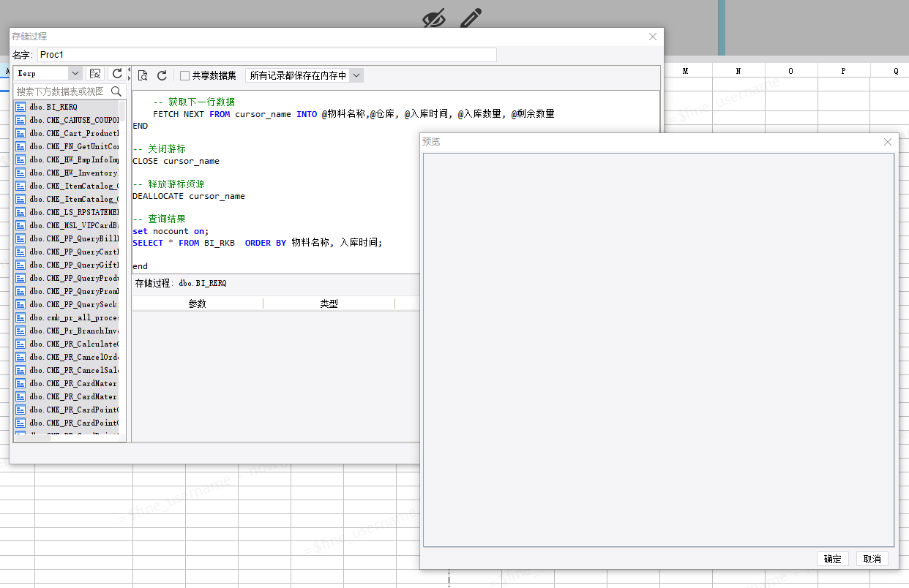Select dbo.CMK_PR_CancelOrd in the list

(x=67, y=357)
